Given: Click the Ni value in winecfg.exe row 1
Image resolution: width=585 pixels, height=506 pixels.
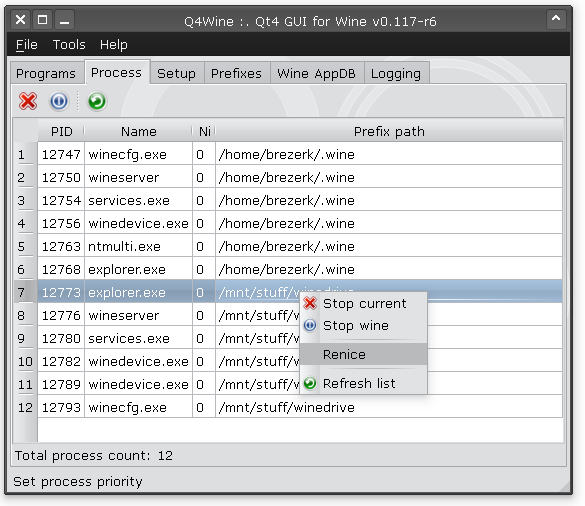Looking at the screenshot, I should [204, 154].
